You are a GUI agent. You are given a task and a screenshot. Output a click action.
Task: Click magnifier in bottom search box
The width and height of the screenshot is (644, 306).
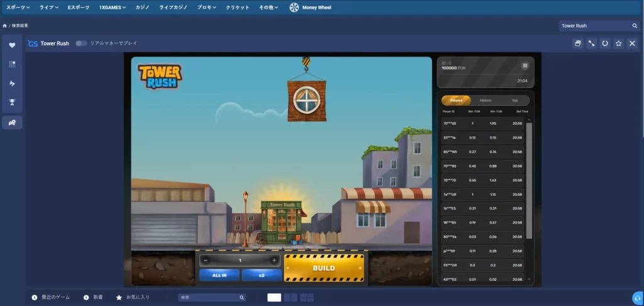(241, 297)
